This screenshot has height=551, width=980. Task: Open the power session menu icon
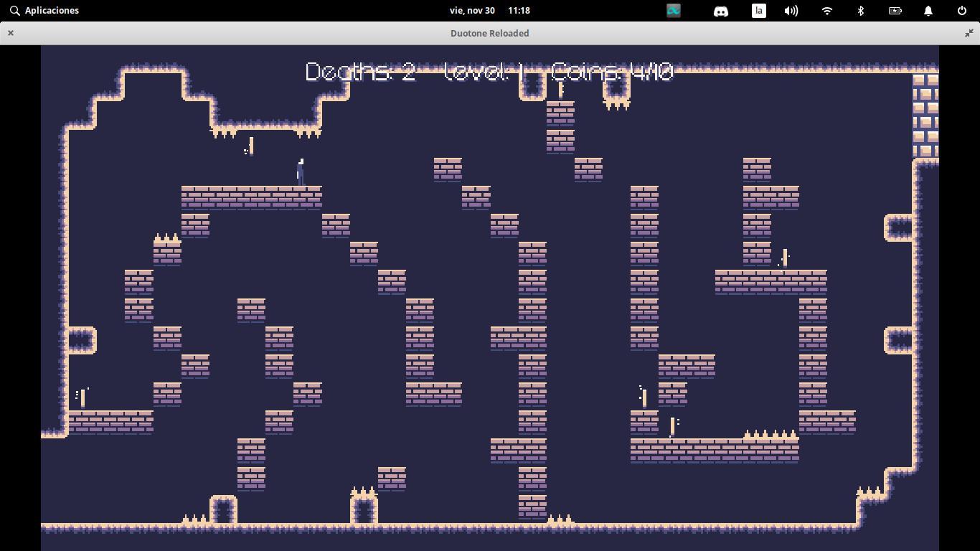(x=962, y=11)
